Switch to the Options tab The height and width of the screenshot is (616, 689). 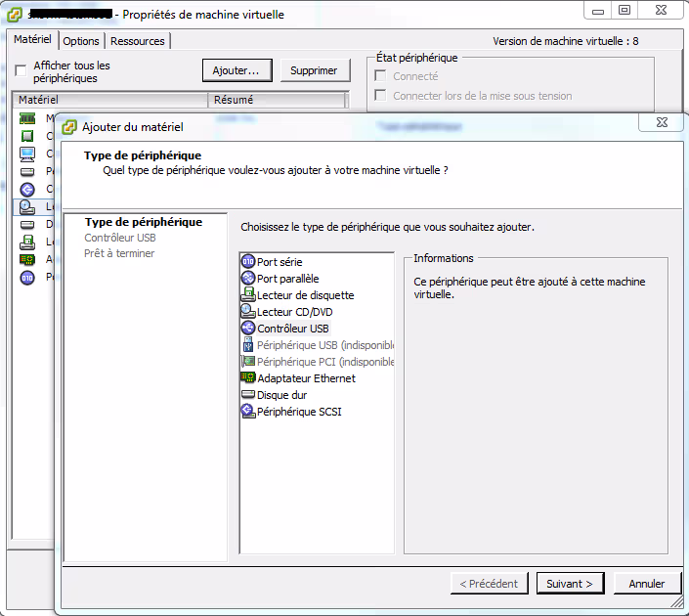[x=81, y=41]
